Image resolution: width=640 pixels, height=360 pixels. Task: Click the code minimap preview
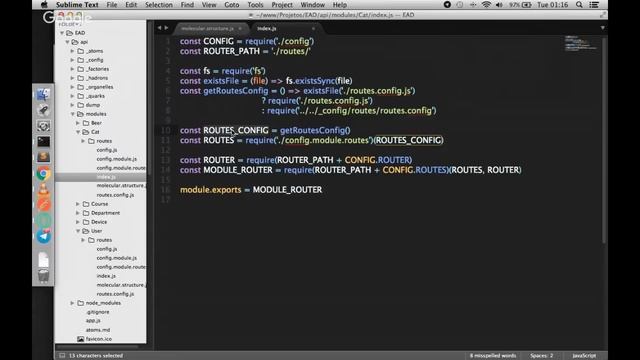pyautogui.click(x=580, y=43)
